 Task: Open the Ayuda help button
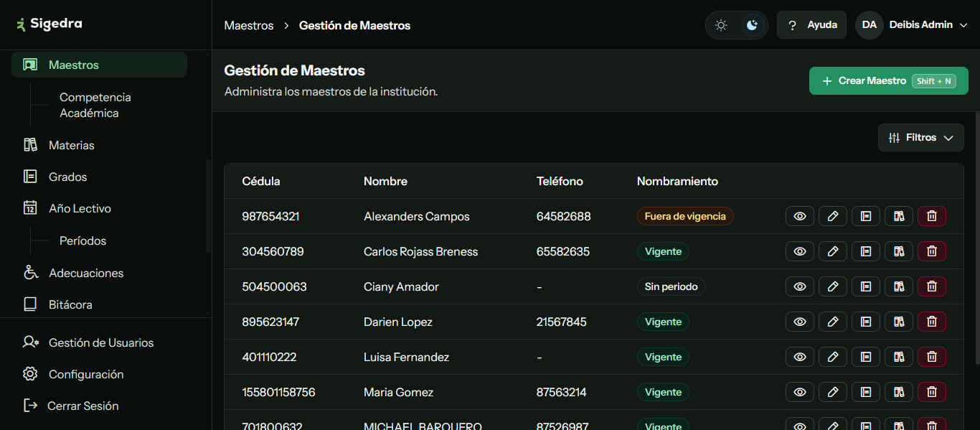[x=811, y=25]
